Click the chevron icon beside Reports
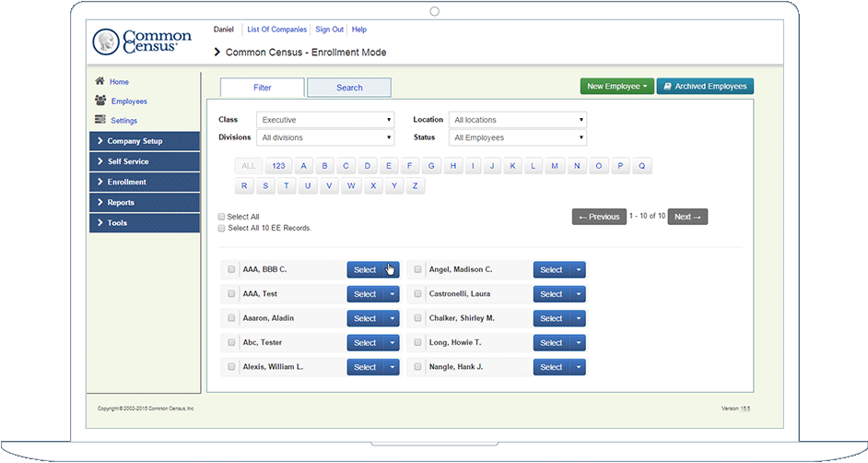 [100, 202]
